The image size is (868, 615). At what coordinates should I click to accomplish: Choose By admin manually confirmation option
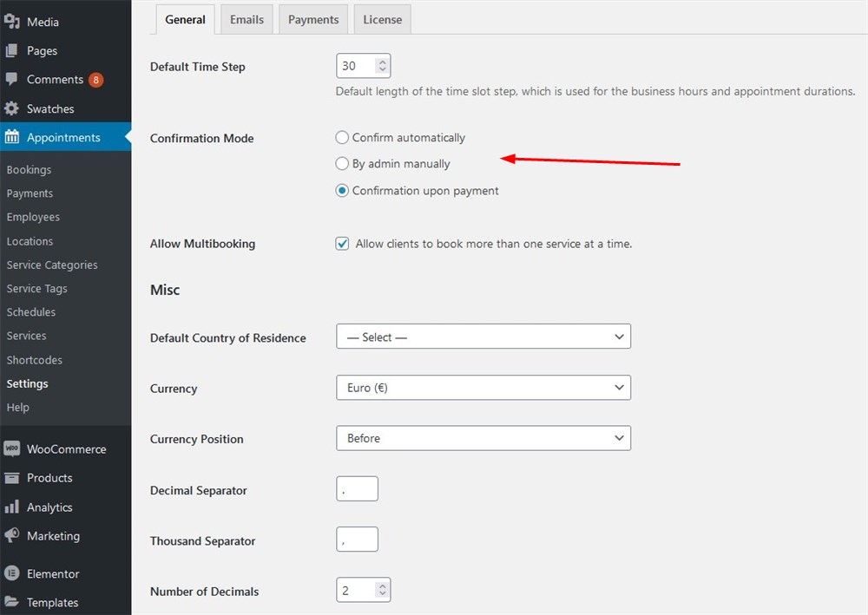coord(342,163)
